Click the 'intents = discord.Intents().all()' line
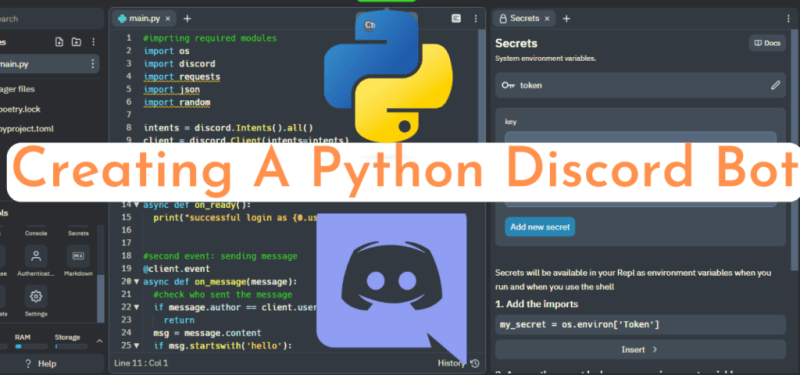 228,128
